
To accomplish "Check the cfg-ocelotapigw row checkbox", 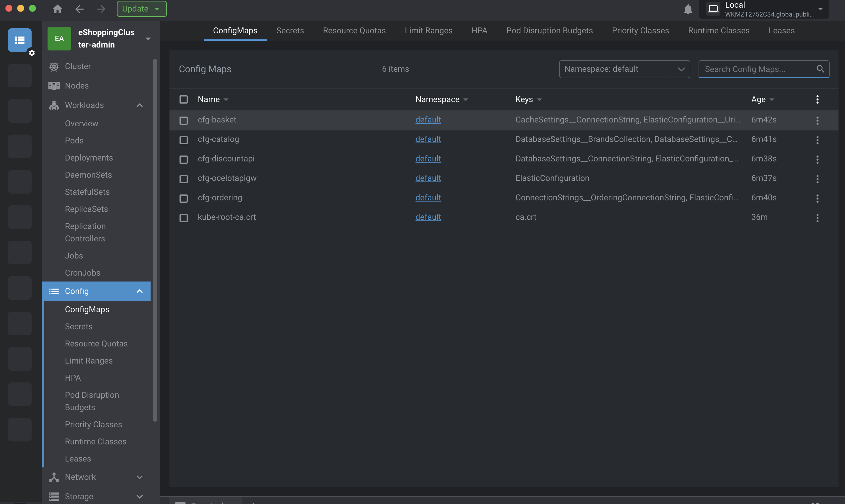I will click(183, 179).
